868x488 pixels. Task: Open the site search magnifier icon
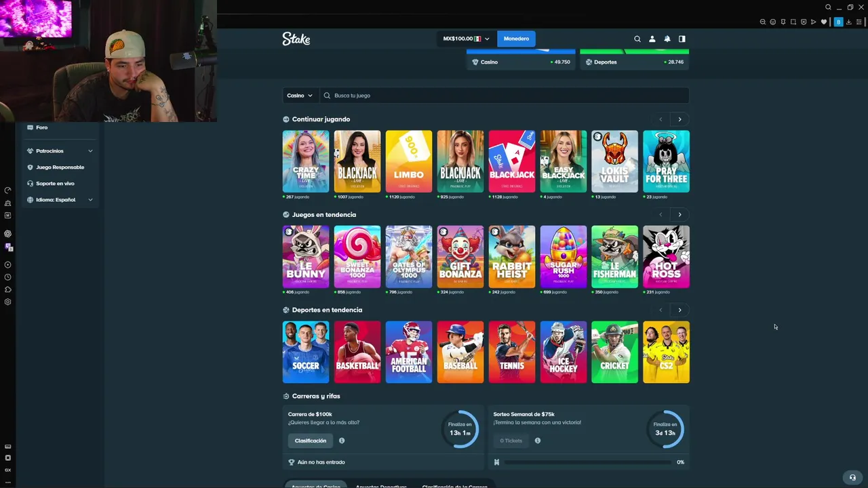click(x=637, y=39)
